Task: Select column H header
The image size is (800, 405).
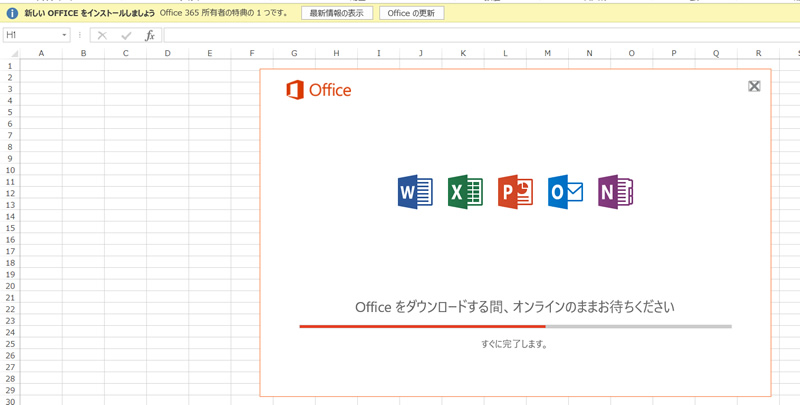Action: coord(336,53)
